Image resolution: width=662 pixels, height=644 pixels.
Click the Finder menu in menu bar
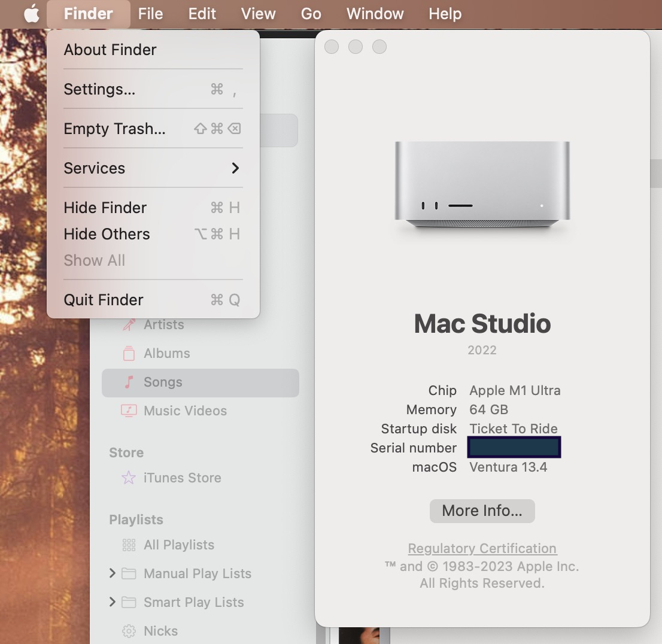88,14
